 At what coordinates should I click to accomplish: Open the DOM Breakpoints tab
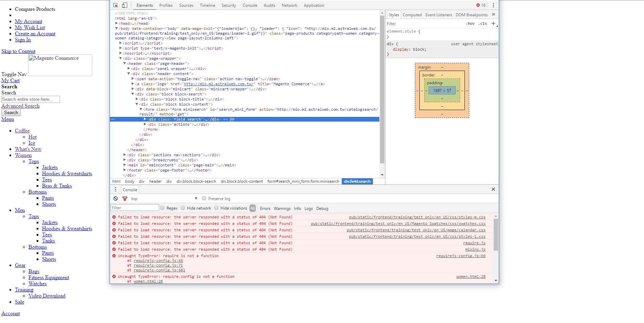pos(471,15)
